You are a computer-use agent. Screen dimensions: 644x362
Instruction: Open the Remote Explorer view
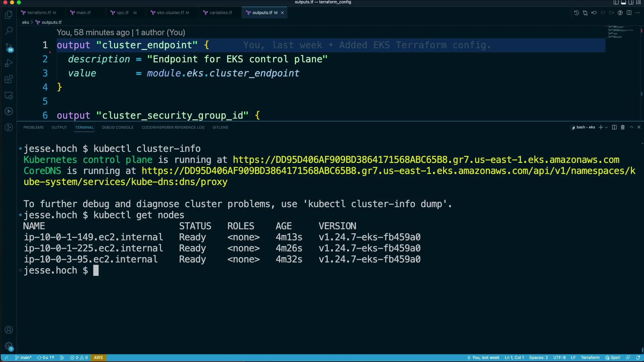(x=9, y=96)
